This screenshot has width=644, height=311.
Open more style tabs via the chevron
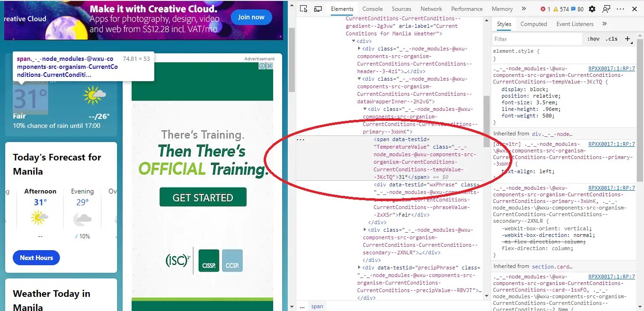(604, 24)
